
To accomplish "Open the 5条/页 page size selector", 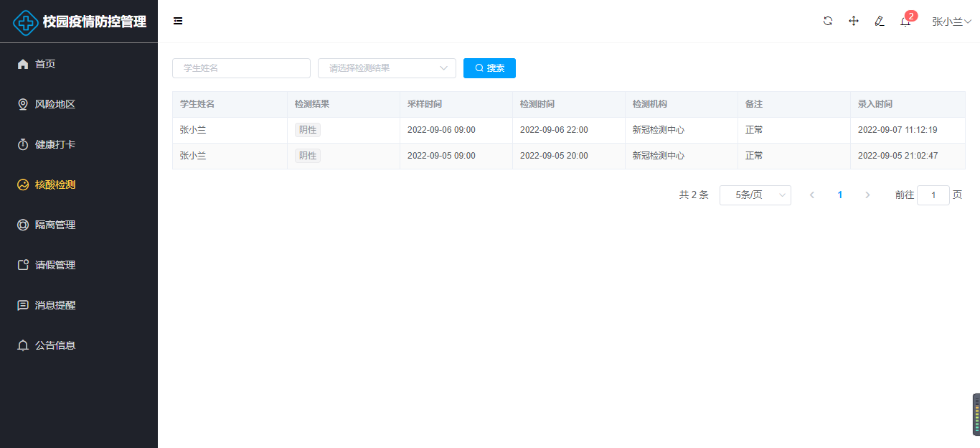I will (x=755, y=195).
